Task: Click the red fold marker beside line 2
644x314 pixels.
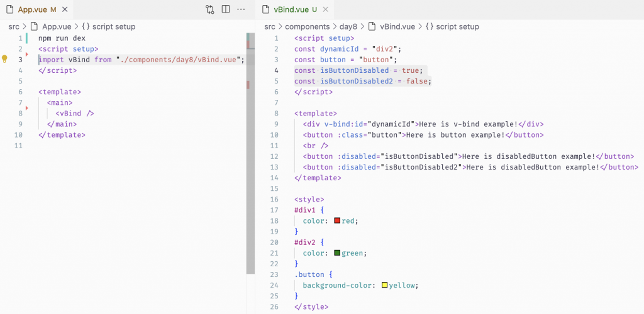Action: pos(27,54)
